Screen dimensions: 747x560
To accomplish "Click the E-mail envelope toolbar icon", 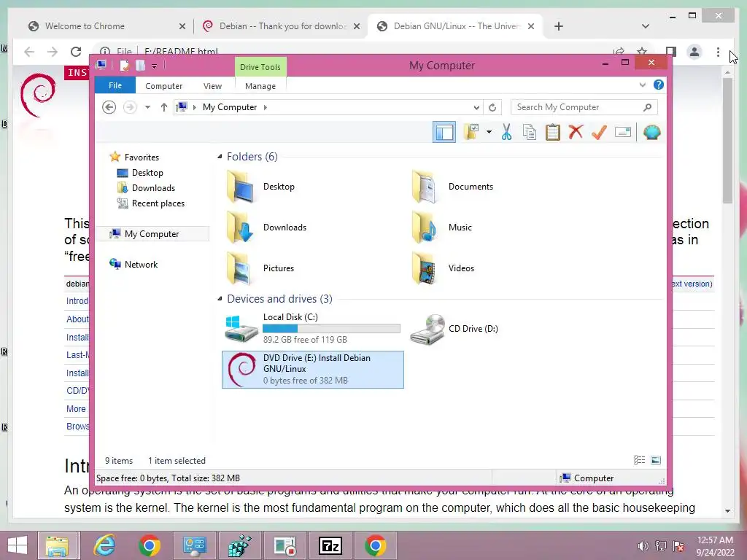I will (x=623, y=133).
